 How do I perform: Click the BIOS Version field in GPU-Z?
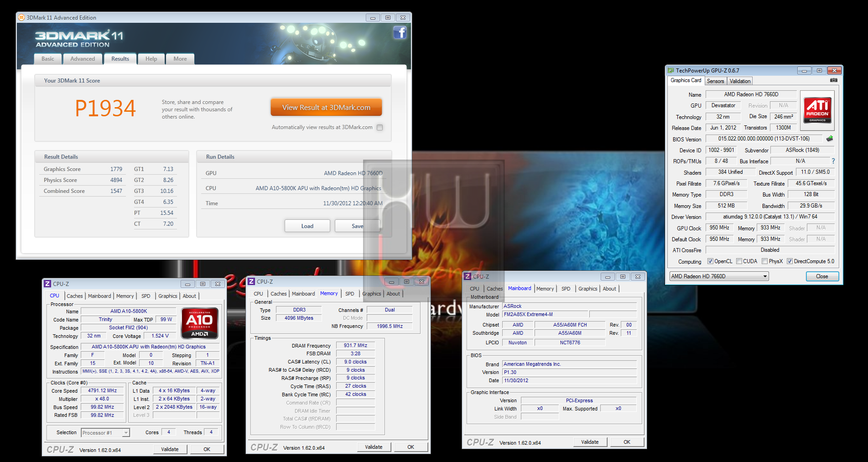tap(764, 139)
